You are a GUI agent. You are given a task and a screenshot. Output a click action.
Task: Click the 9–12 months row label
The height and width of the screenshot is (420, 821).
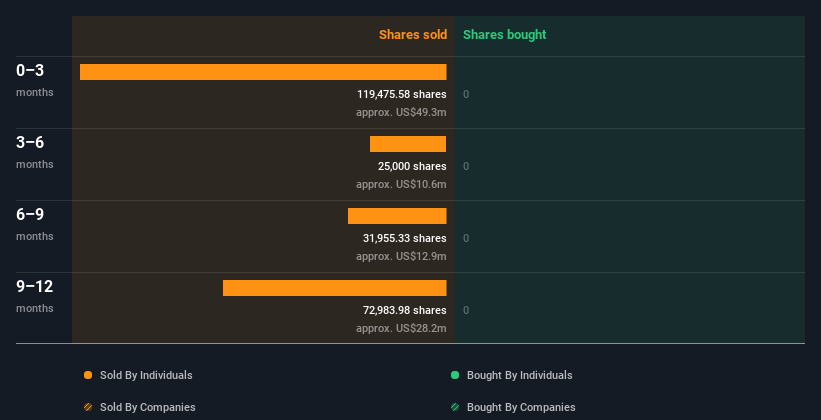(35, 296)
